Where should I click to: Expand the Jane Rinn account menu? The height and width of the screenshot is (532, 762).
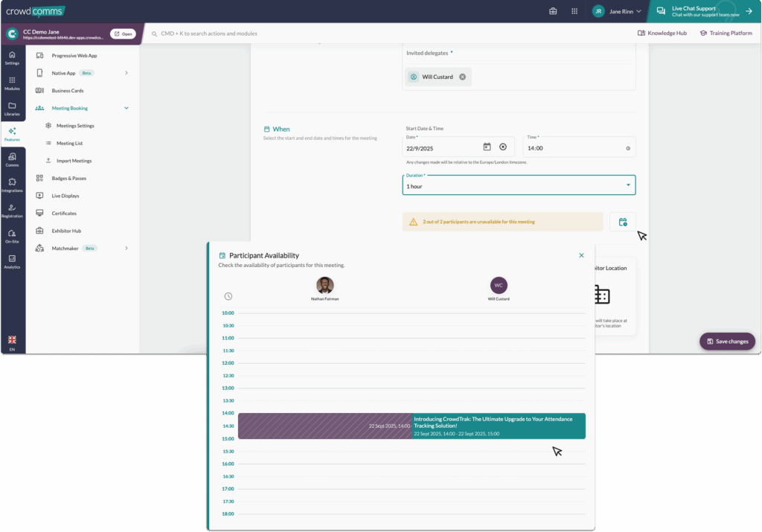coord(616,11)
